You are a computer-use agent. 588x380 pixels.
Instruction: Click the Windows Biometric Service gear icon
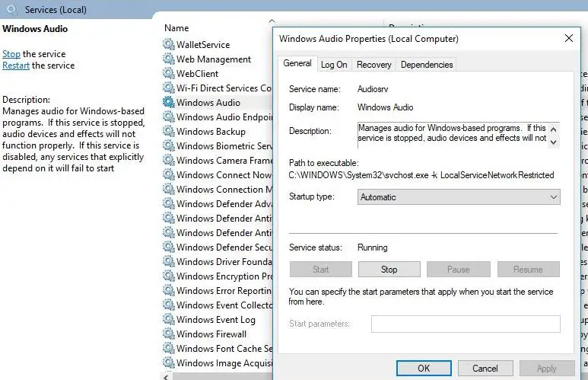pos(169,145)
